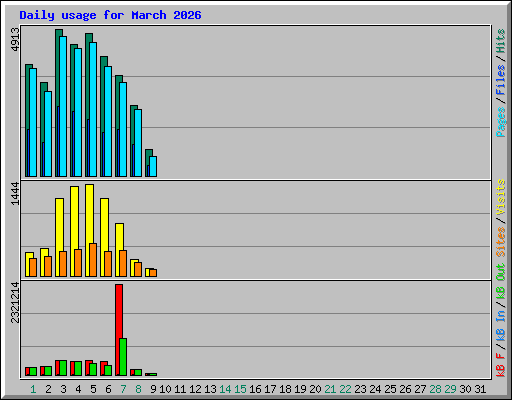This screenshot has width=512, height=400.
Task: Click the 'kB F' legend label
Action: click(x=501, y=365)
